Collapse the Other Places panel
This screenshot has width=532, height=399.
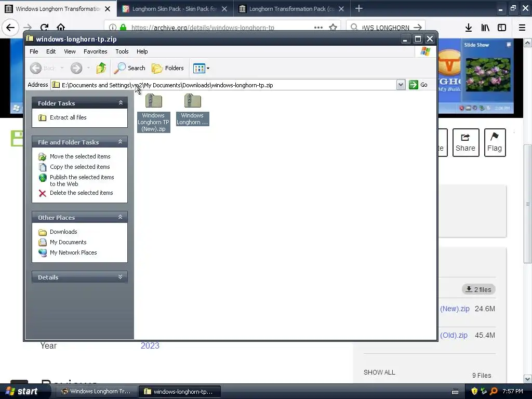click(121, 217)
